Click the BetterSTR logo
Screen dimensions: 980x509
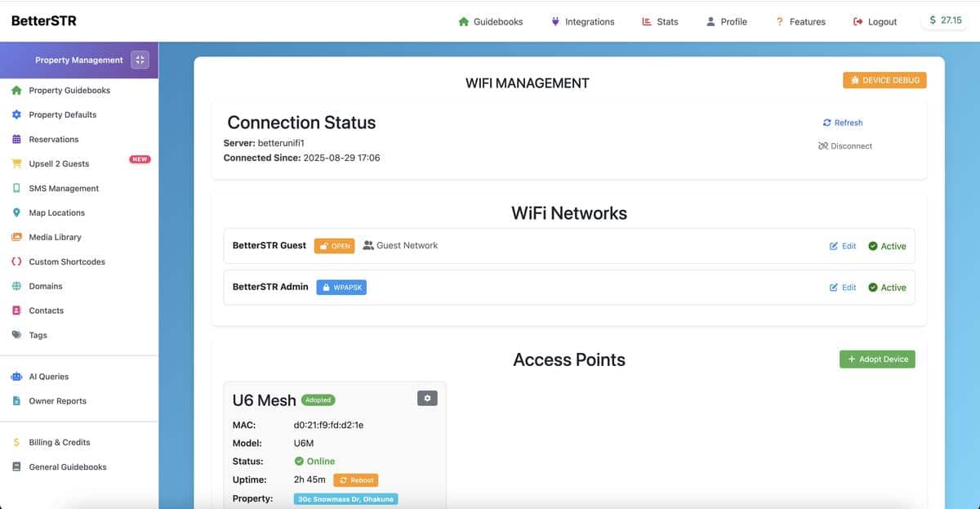tap(44, 20)
